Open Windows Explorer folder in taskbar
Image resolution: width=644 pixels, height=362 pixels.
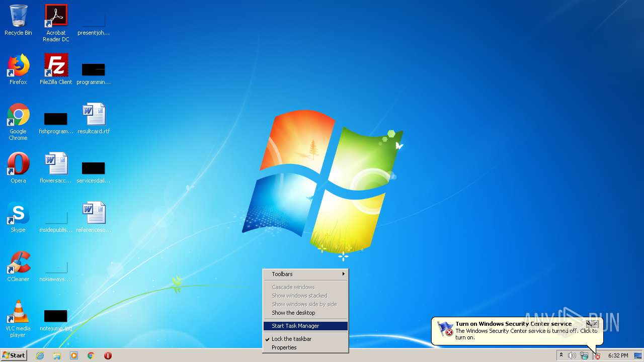(x=57, y=355)
